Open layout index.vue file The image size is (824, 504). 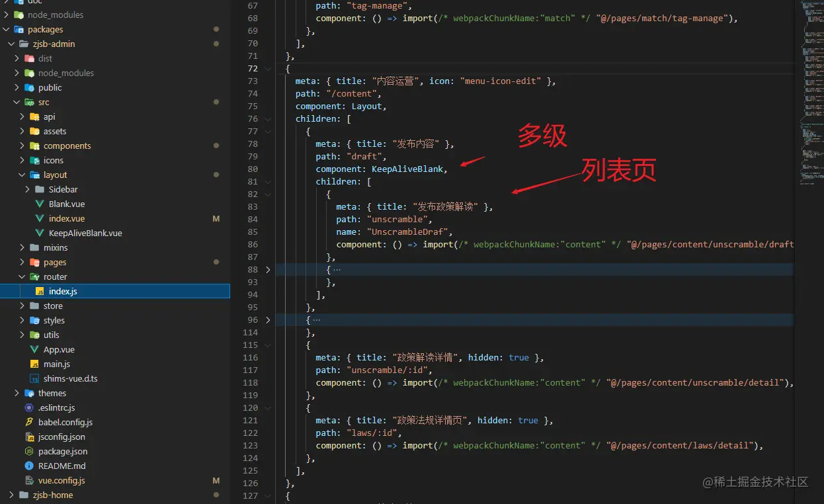click(67, 218)
